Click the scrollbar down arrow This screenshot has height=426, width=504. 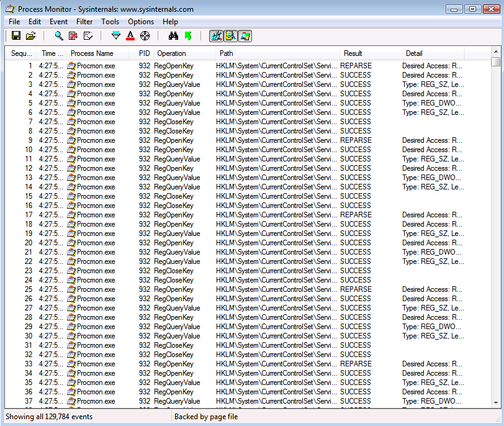(496, 402)
